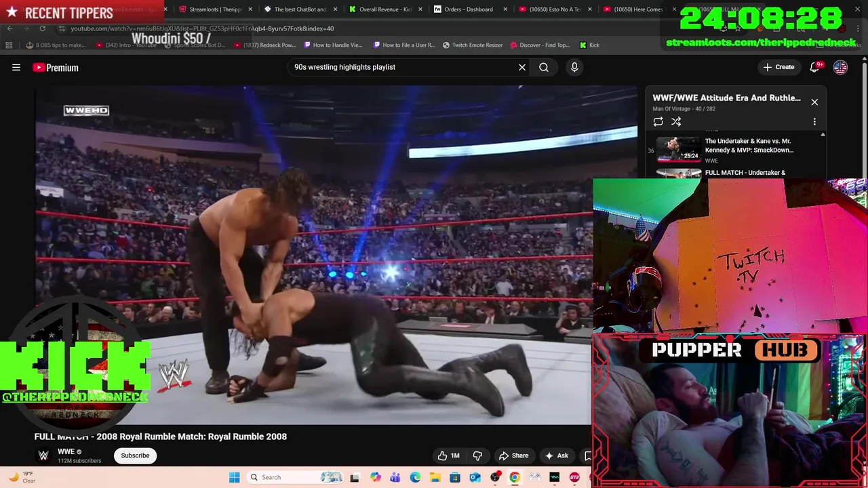Go back in browser history
Screen dimensions: 868x488
[9, 28]
